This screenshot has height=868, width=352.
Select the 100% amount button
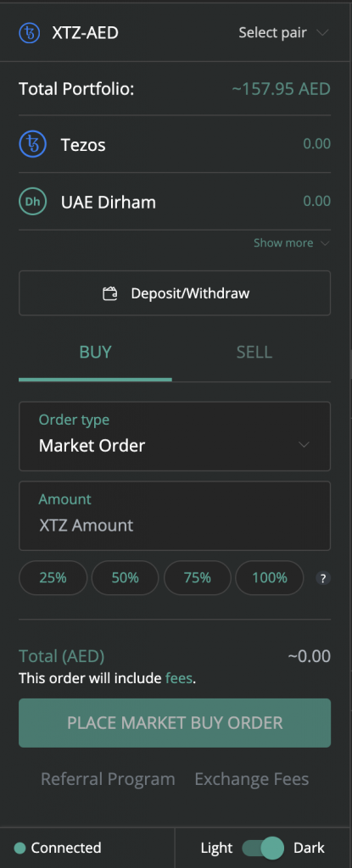click(270, 578)
